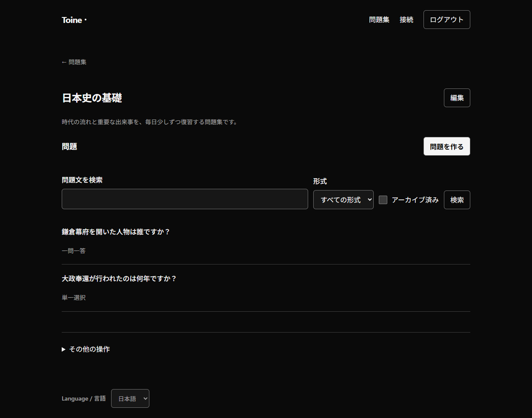Click the 編集 button
The height and width of the screenshot is (418, 532).
click(x=457, y=98)
